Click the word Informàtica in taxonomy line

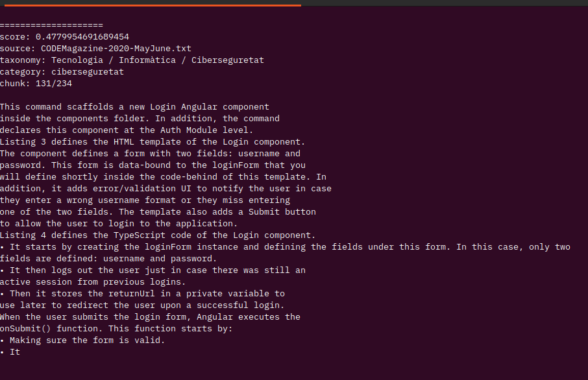[147, 60]
